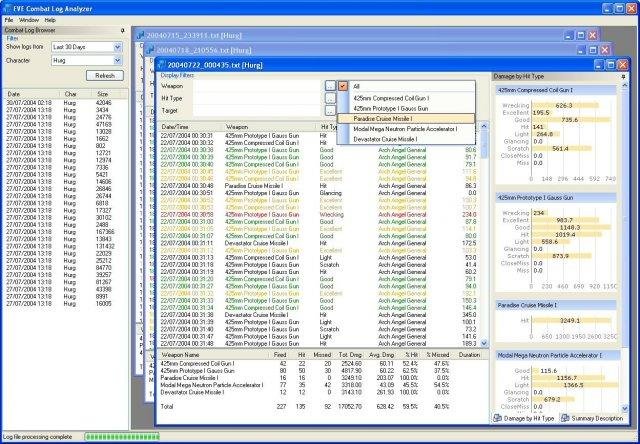This screenshot has height=444, width=640.
Task: Select the log with size 167366
Action: tap(64, 232)
